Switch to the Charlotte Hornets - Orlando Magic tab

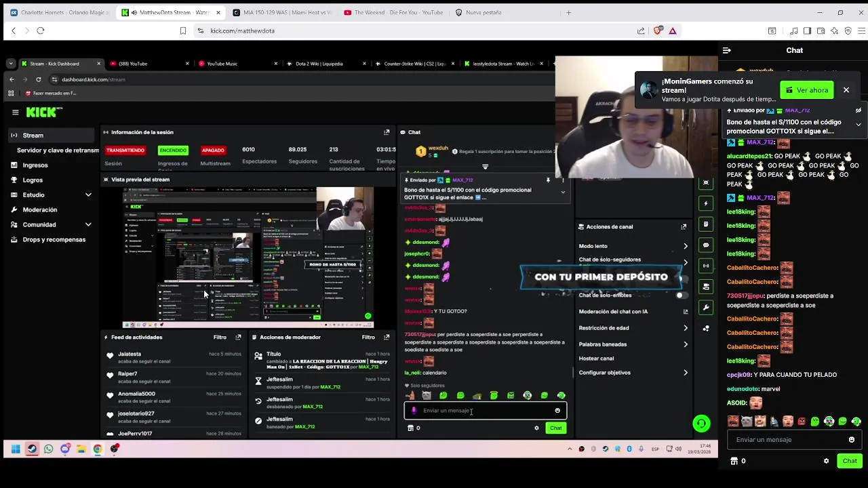coord(59,12)
